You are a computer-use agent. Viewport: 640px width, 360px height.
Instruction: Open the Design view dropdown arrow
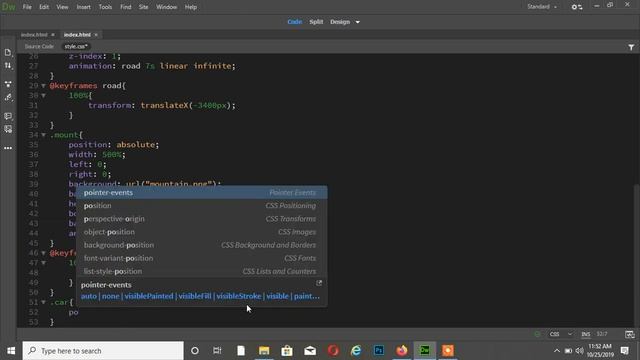pyautogui.click(x=358, y=22)
